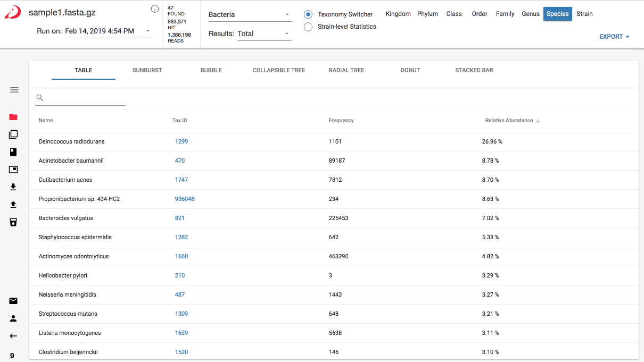This screenshot has height=362, width=644.
Task: Sort by the Name column header
Action: [x=46, y=121]
